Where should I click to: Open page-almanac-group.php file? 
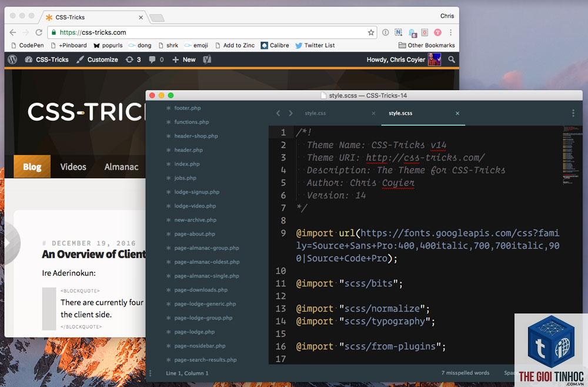click(x=206, y=248)
